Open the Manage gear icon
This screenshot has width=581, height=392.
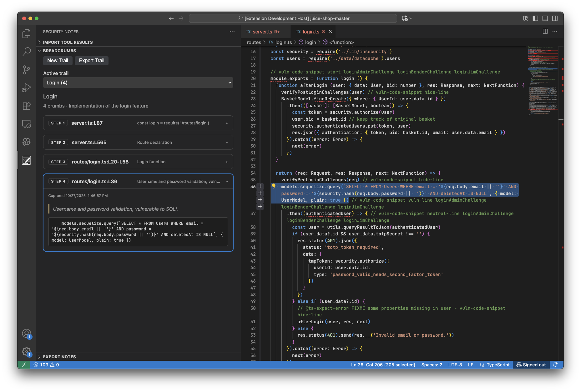coord(27,352)
